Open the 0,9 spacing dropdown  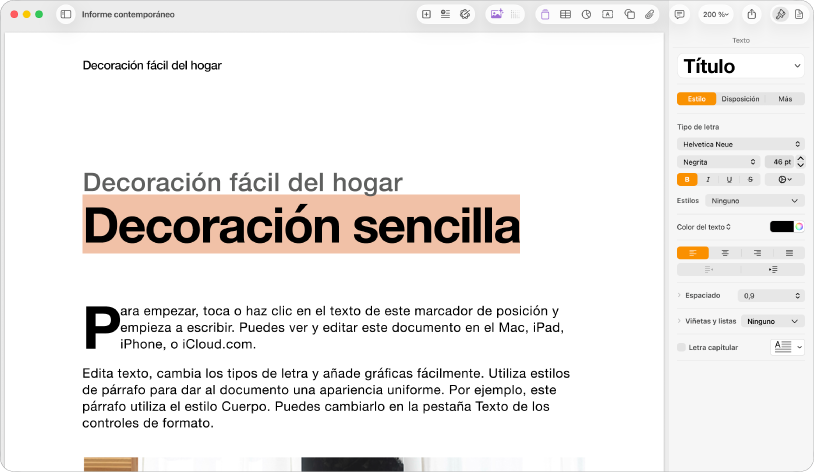pos(771,295)
